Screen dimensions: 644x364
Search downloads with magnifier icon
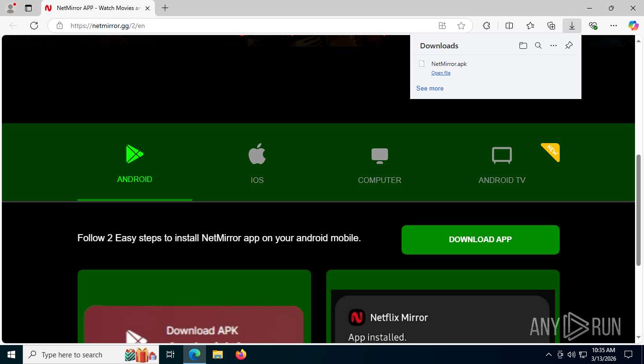[538, 45]
